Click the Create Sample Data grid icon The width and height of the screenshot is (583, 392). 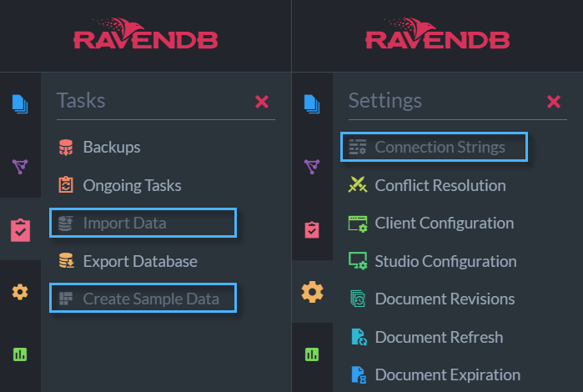tap(66, 299)
